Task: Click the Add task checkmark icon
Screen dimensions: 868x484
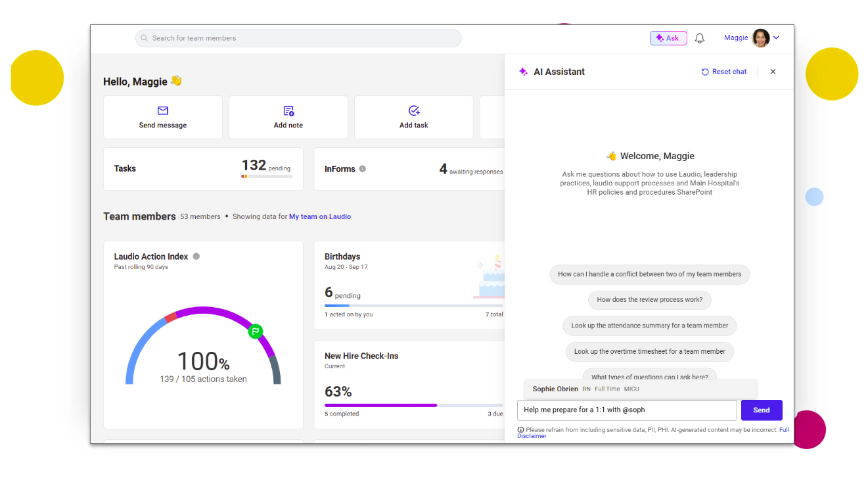Action: [414, 110]
